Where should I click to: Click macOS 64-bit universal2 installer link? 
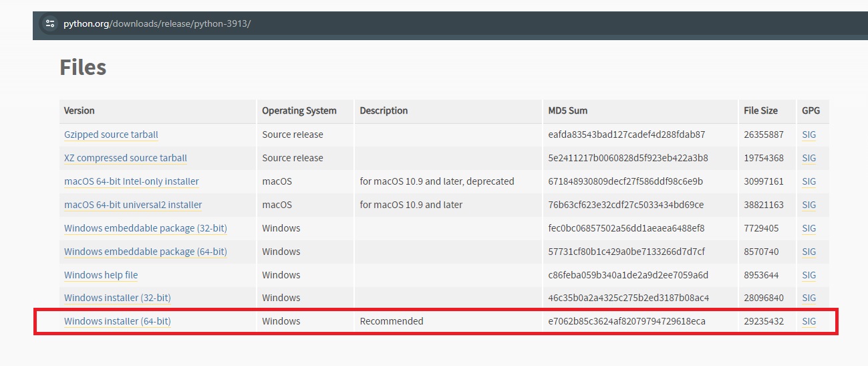pyautogui.click(x=133, y=205)
